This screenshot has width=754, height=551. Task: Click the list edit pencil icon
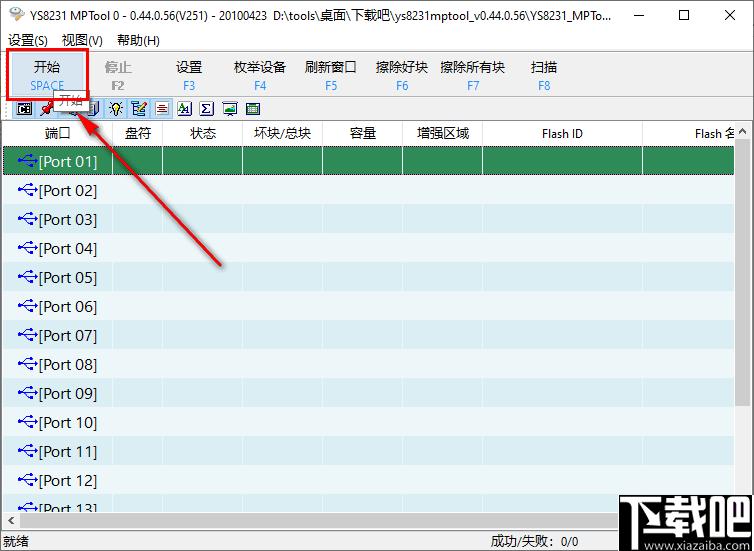click(139, 109)
